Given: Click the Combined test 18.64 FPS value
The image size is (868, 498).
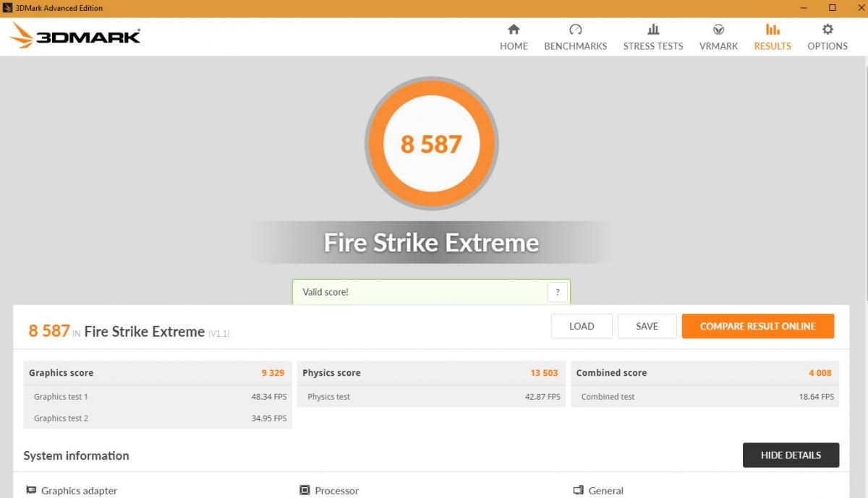Looking at the screenshot, I should coord(817,397).
